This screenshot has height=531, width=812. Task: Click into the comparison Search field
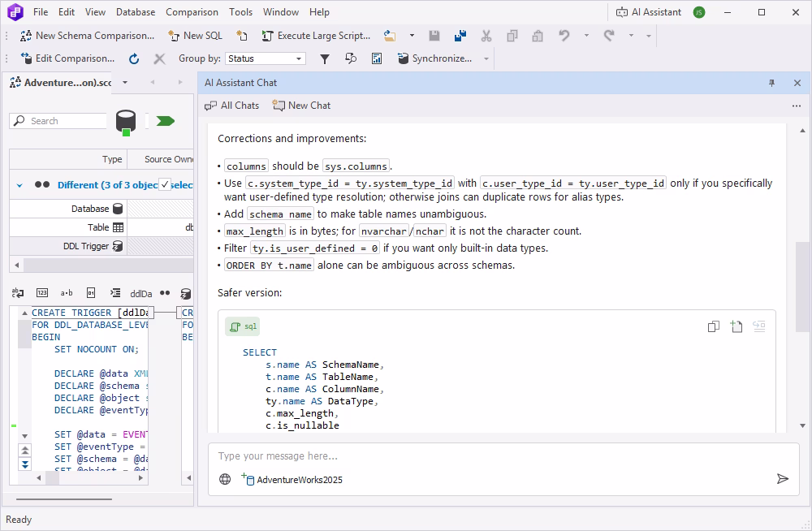pyautogui.click(x=58, y=121)
